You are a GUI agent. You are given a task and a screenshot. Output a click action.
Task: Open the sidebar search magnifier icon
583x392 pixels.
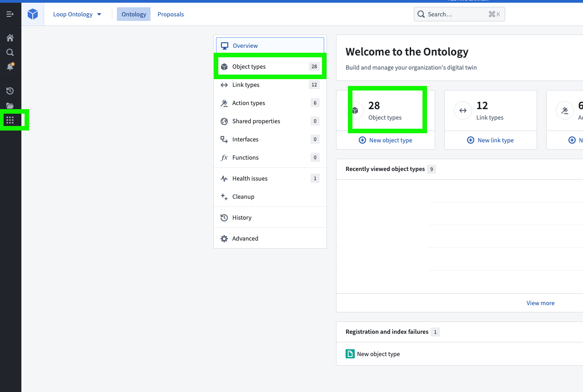[x=10, y=52]
